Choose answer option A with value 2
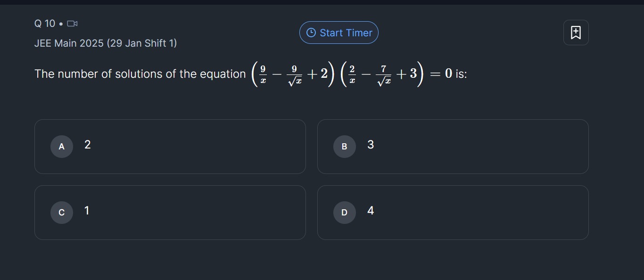This screenshot has height=280, width=644. (x=170, y=147)
